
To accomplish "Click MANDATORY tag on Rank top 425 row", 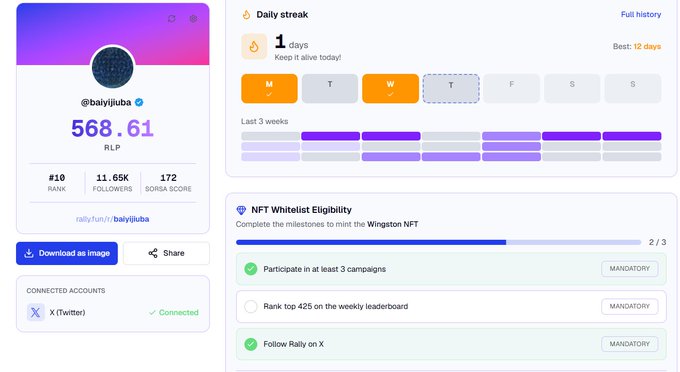I will (x=630, y=307).
